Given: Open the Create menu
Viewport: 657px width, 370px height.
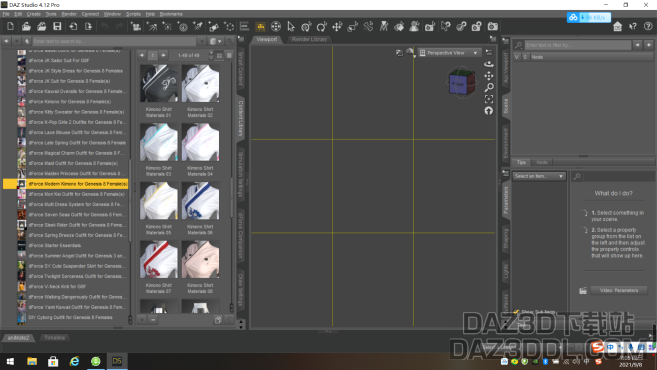Looking at the screenshot, I should coord(34,14).
